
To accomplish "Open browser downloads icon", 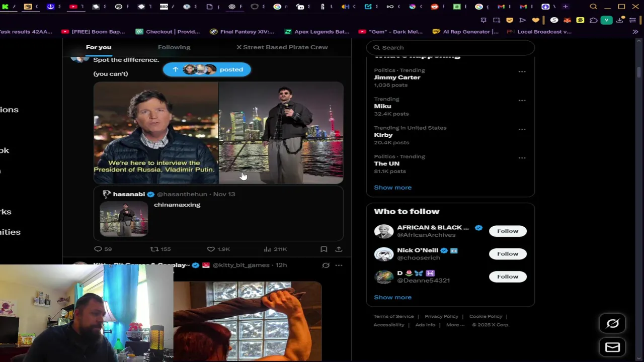I will pos(620,20).
